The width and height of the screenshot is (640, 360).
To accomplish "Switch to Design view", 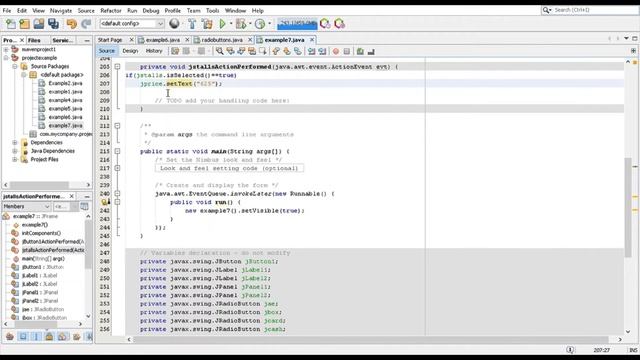I will click(x=130, y=51).
